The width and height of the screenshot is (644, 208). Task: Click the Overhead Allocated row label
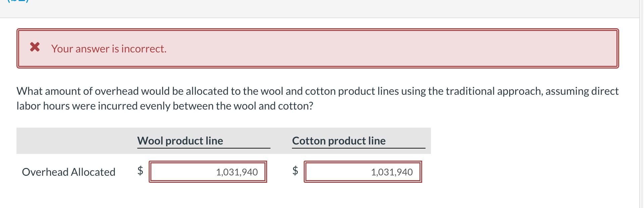68,172
